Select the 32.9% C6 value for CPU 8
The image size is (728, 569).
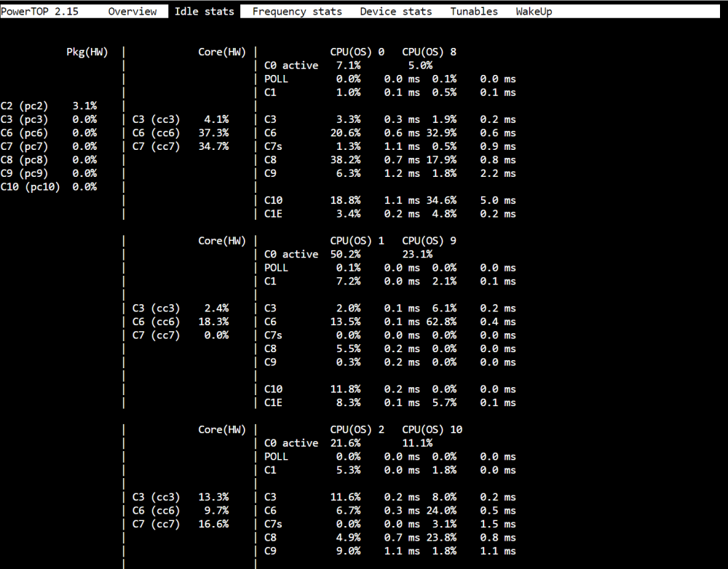pyautogui.click(x=442, y=132)
